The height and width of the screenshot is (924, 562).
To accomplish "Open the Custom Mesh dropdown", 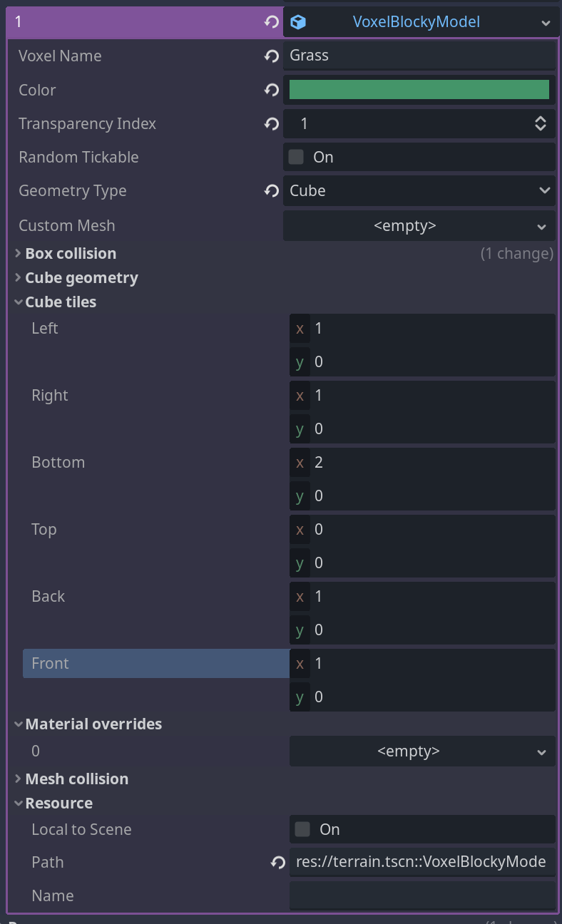I will point(542,225).
